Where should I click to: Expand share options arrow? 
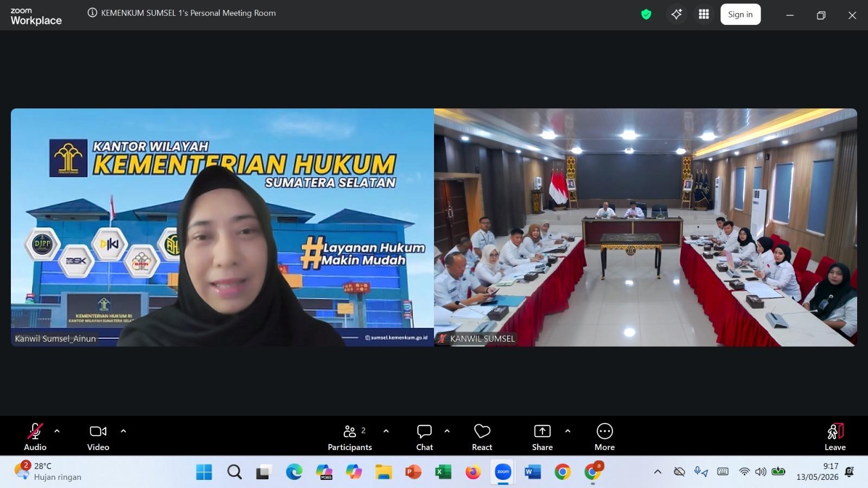(x=567, y=431)
